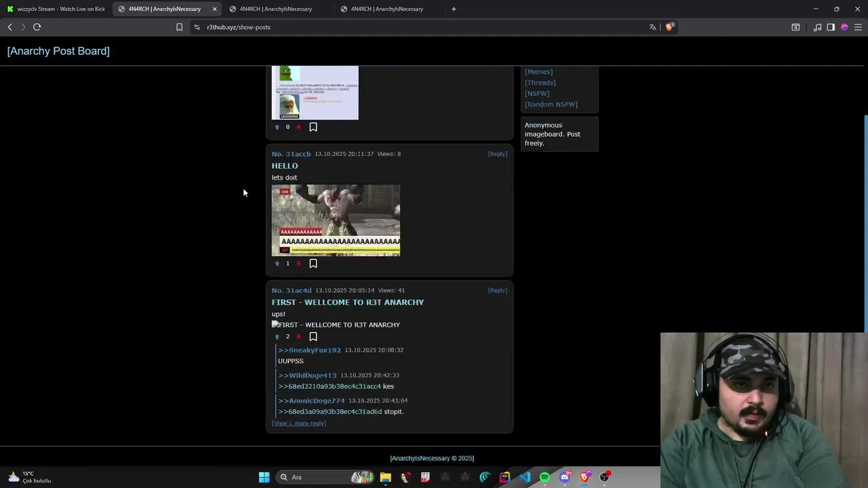Bookmark the FIRST - WELLCOME TO R3T ANARCHY post

(x=313, y=336)
